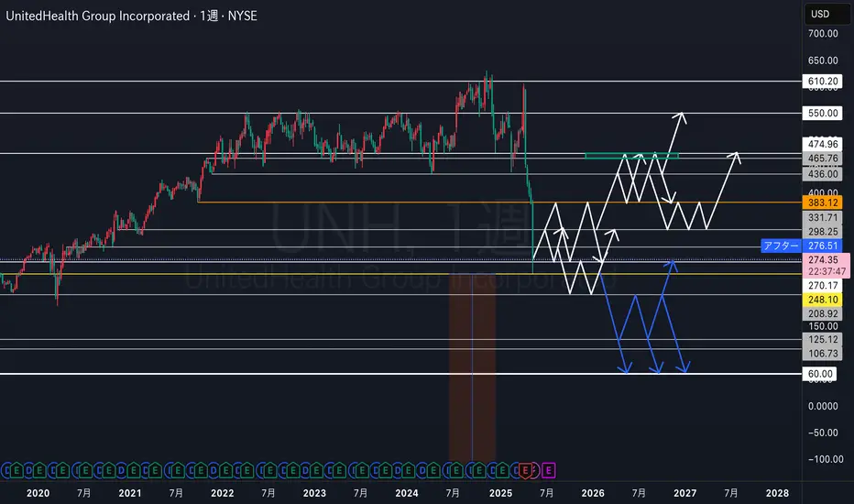Select the 60.00 price line label
The image size is (854, 504).
[820, 374]
